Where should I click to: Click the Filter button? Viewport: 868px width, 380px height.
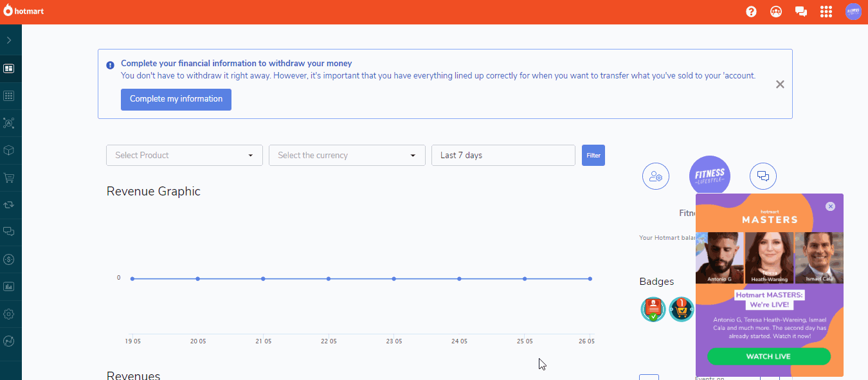(x=593, y=156)
